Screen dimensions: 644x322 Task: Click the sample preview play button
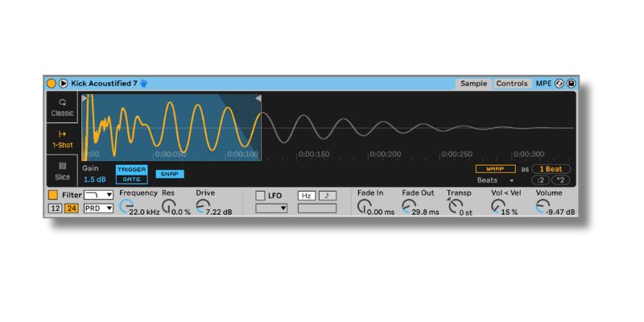[63, 84]
